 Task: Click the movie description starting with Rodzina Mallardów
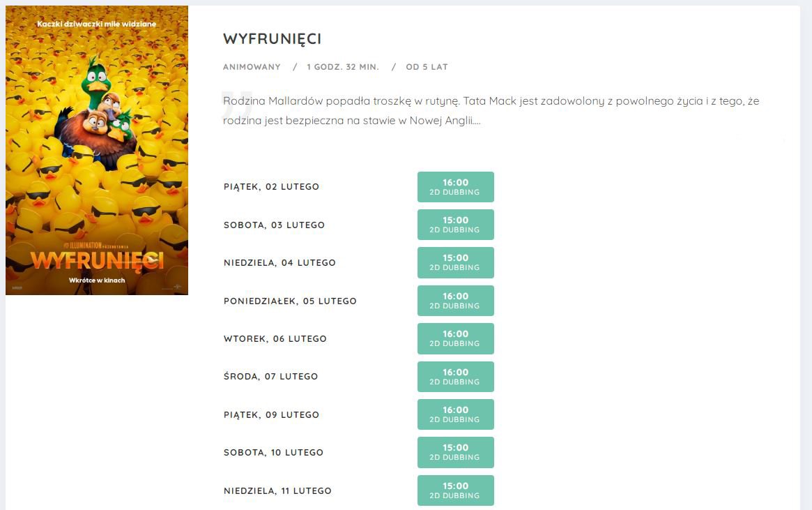(491, 110)
